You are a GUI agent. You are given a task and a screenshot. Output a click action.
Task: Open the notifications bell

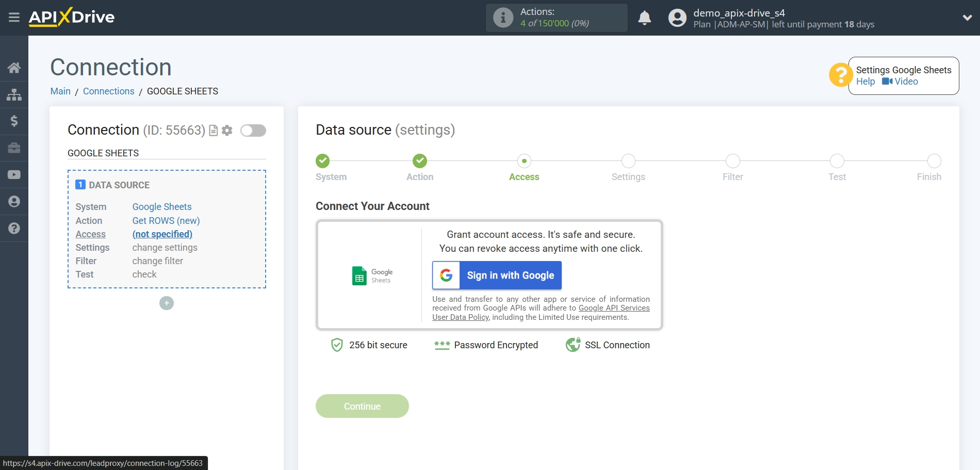pos(645,18)
